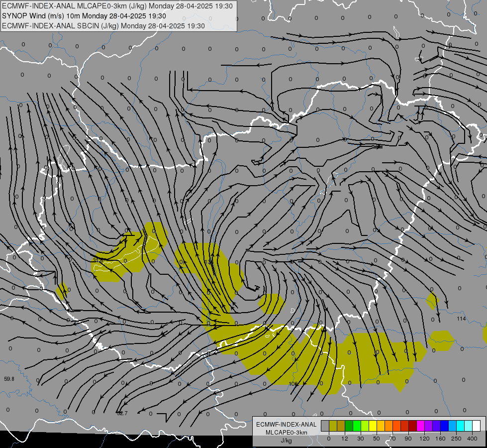
Task: Click legend tick label 70
Action: 392,439
